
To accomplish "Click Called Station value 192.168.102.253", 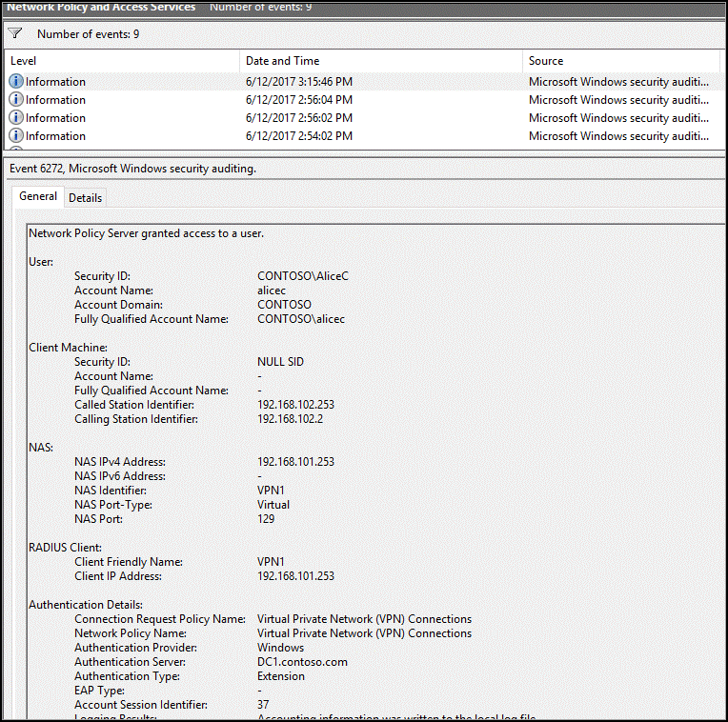I will 295,405.
